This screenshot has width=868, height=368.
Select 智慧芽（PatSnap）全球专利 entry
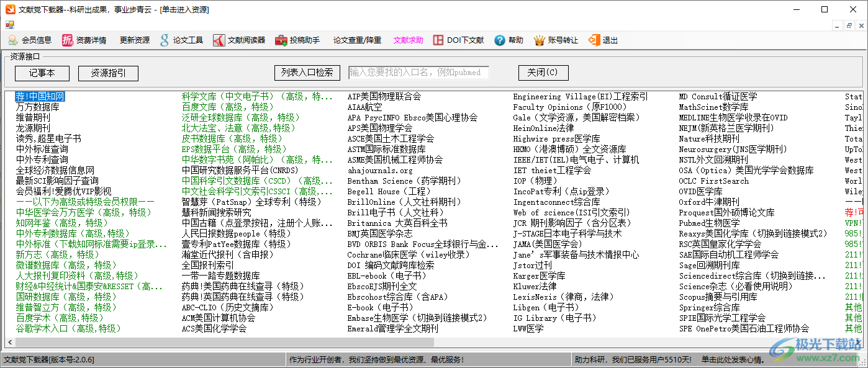252,202
